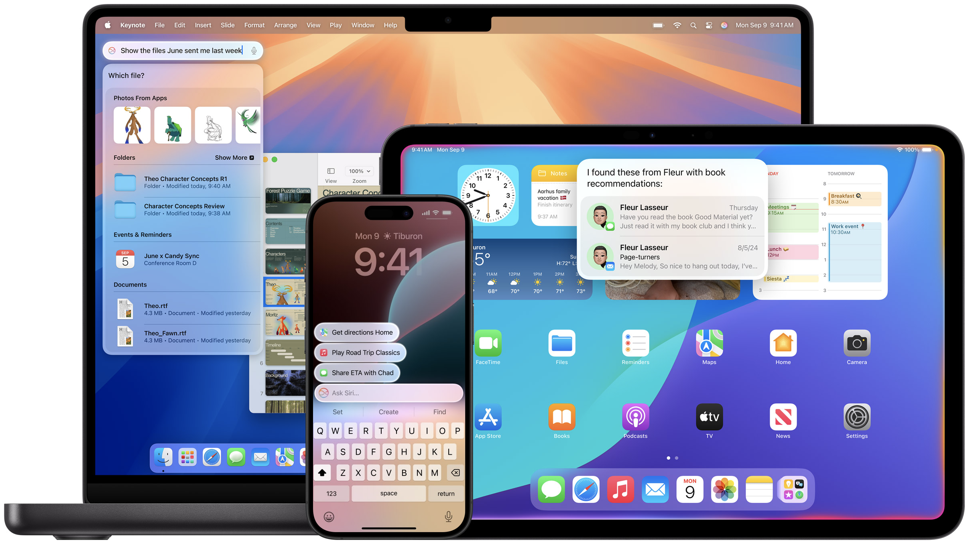Viewport: 980px width, 549px height.
Task: Select the Maps icon on iPad
Action: point(710,344)
